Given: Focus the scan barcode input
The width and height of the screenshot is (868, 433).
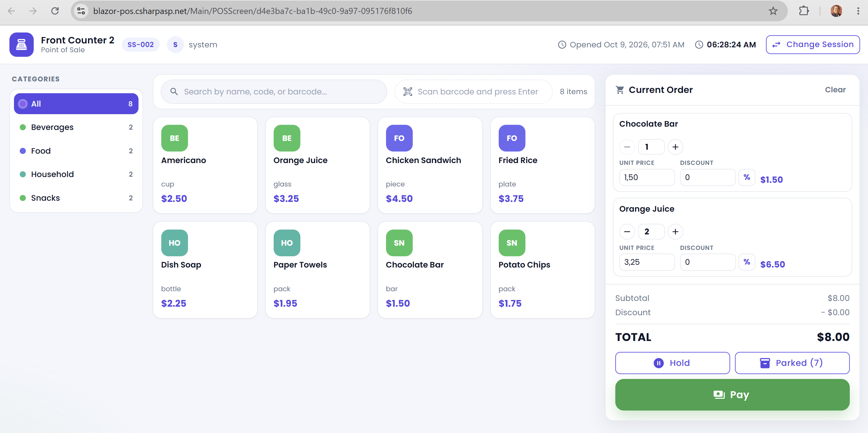Looking at the screenshot, I should click(473, 92).
